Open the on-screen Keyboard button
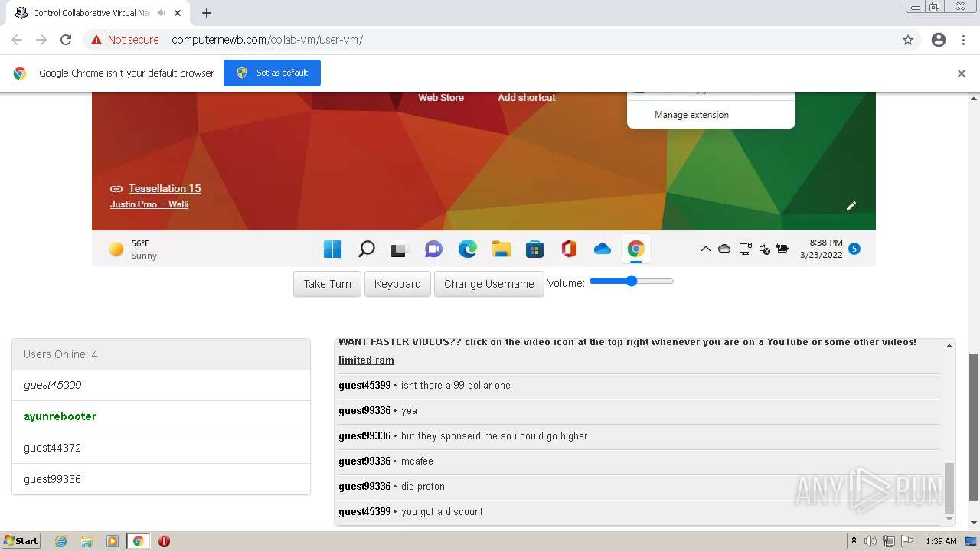The image size is (980, 551). click(397, 284)
